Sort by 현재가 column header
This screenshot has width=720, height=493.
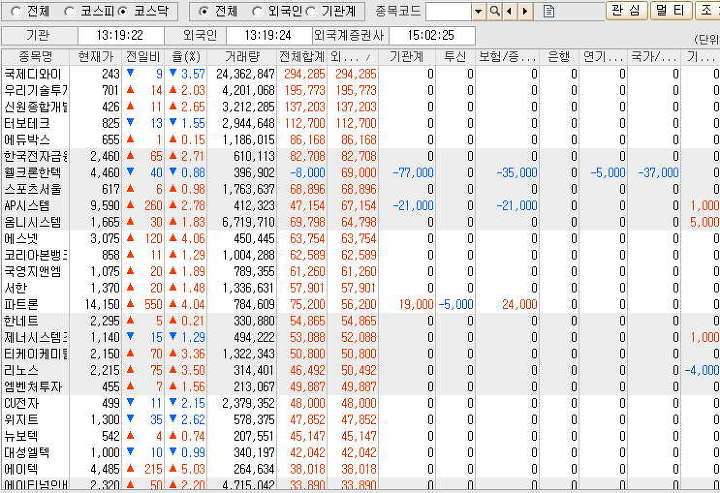click(x=96, y=56)
